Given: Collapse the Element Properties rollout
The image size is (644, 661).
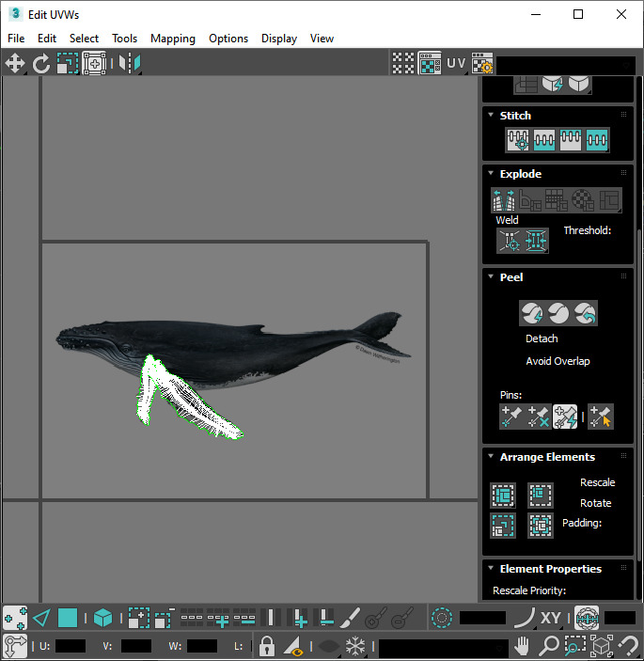Looking at the screenshot, I should (x=491, y=568).
